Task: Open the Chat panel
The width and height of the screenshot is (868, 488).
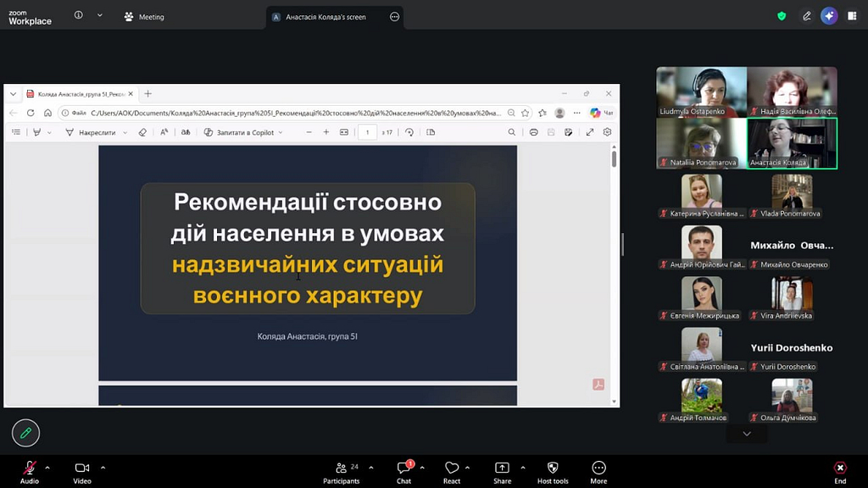Action: [x=404, y=473]
